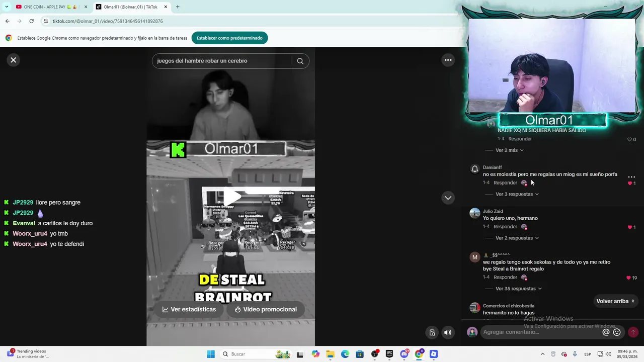The image size is (644, 362).
Task: Open Trending videos widget on taskbar
Action: 28,354
